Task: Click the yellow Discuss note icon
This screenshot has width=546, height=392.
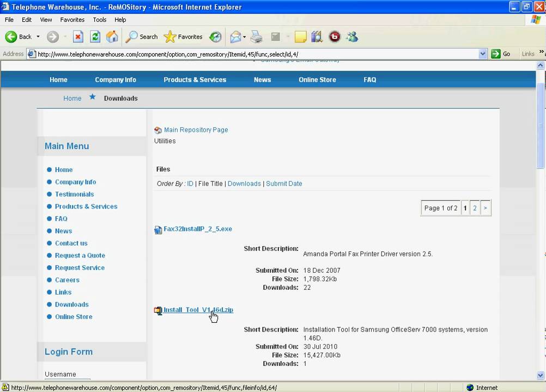Action: 300,36
